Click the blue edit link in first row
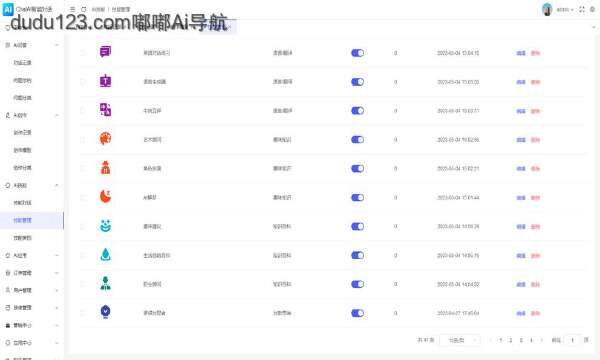This screenshot has width=600, height=360. [x=521, y=53]
